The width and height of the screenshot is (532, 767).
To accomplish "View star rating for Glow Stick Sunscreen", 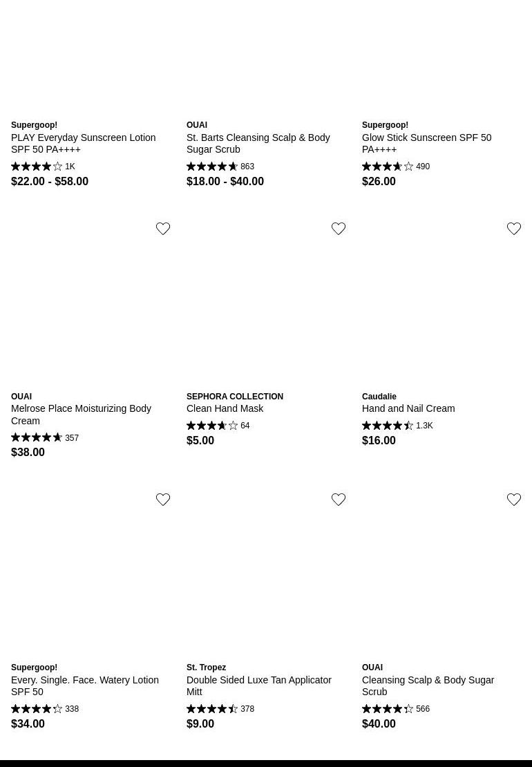I will (388, 167).
